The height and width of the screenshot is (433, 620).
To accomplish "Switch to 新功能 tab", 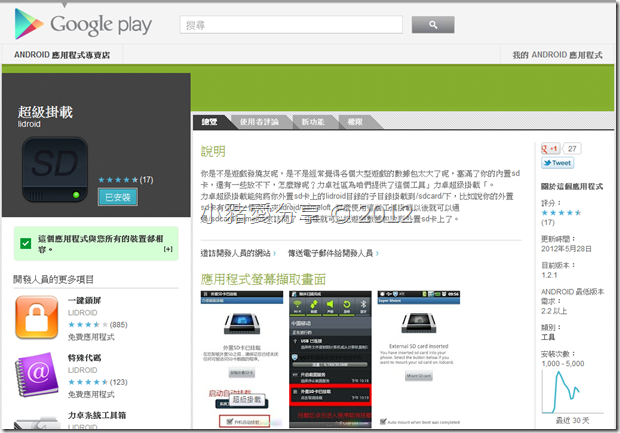I will pyautogui.click(x=313, y=122).
